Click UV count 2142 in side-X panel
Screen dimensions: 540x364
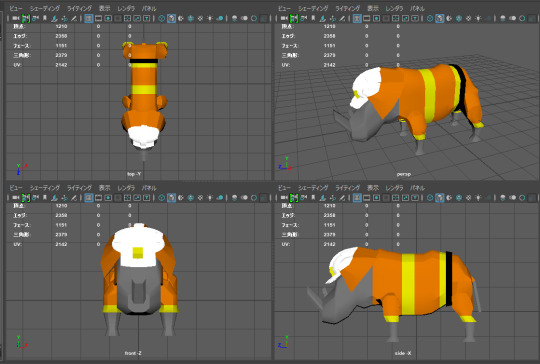point(330,244)
